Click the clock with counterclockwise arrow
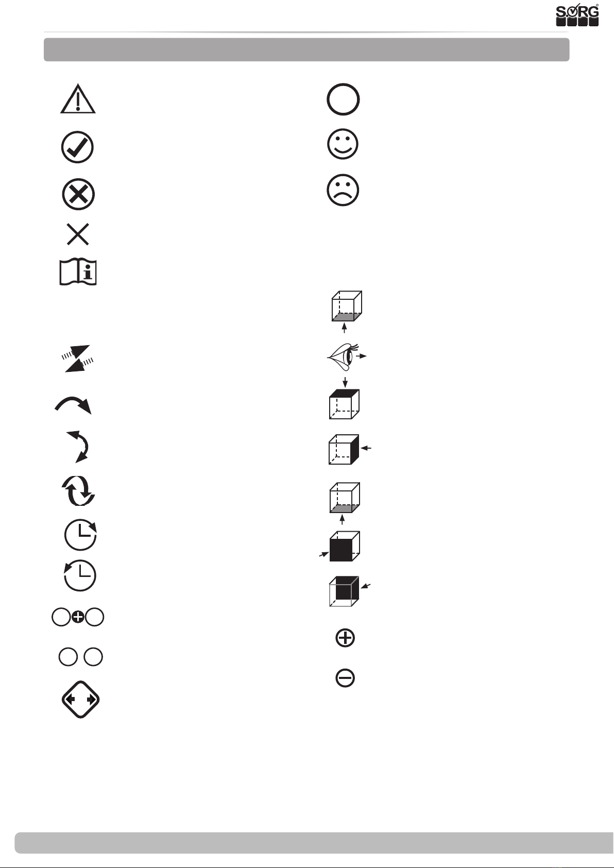 (x=80, y=575)
